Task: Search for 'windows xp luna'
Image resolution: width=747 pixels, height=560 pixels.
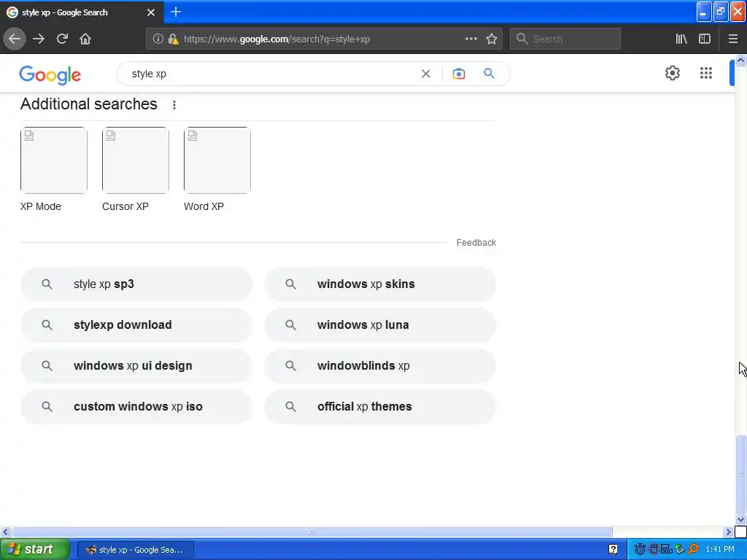Action: (x=380, y=325)
